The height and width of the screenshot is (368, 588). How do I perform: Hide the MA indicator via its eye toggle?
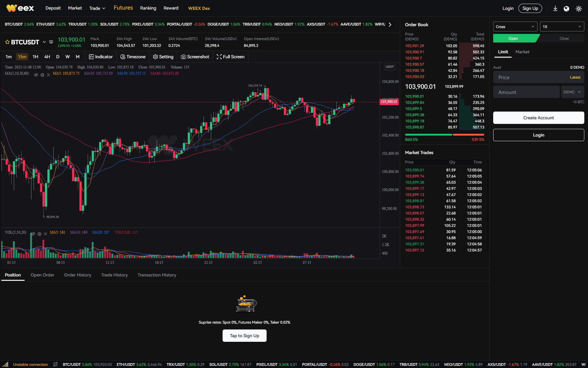pyautogui.click(x=36, y=75)
